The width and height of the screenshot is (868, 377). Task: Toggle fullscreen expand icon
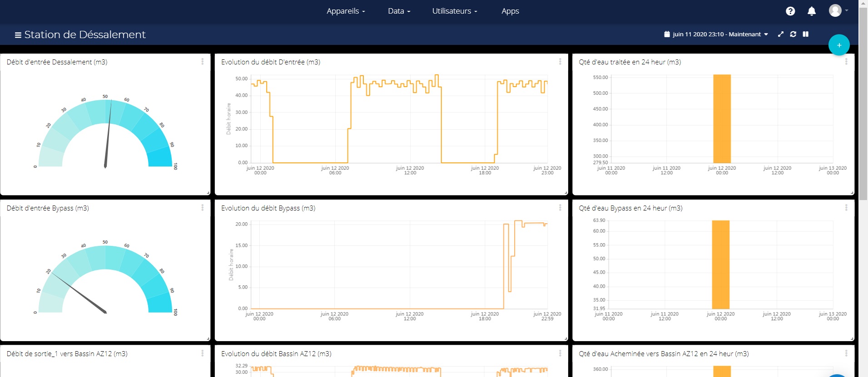click(x=780, y=34)
